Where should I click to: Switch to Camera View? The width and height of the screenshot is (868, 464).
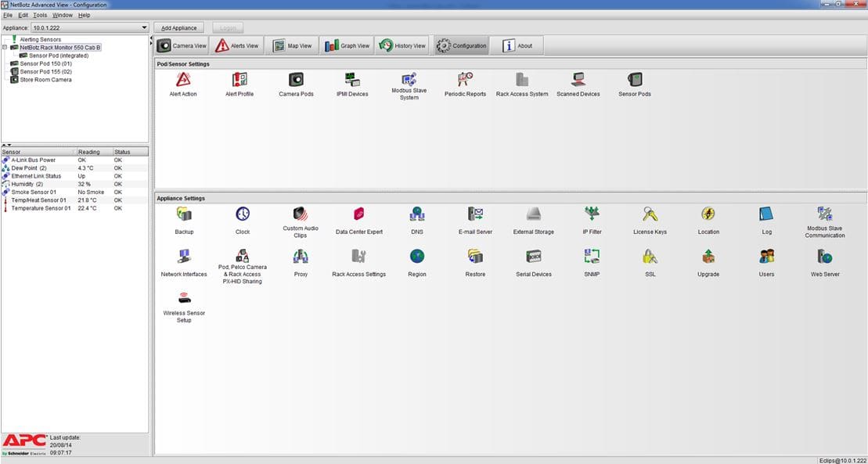click(182, 46)
